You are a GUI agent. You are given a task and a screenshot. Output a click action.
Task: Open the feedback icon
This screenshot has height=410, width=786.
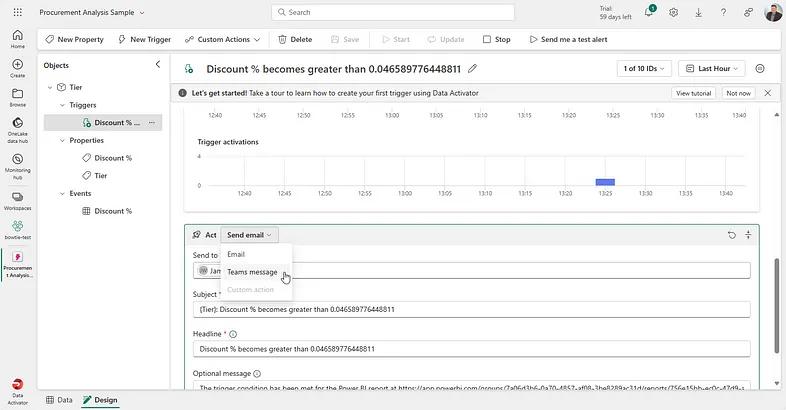click(x=748, y=13)
